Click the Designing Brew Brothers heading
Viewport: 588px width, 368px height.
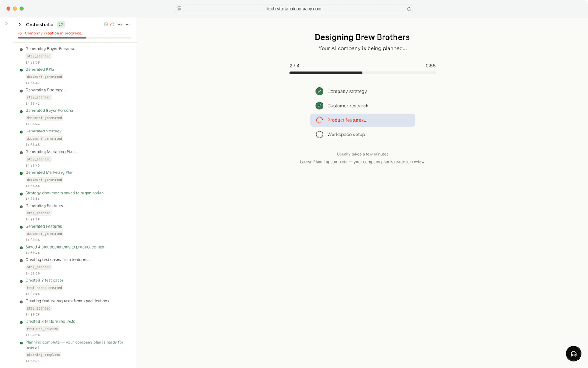coord(362,37)
